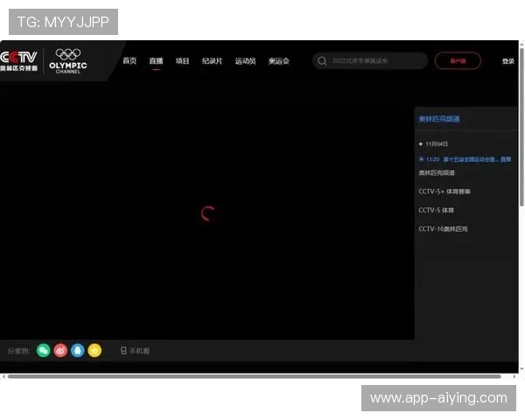
Task: Share via the blue QQ icon
Action: pyautogui.click(x=77, y=350)
